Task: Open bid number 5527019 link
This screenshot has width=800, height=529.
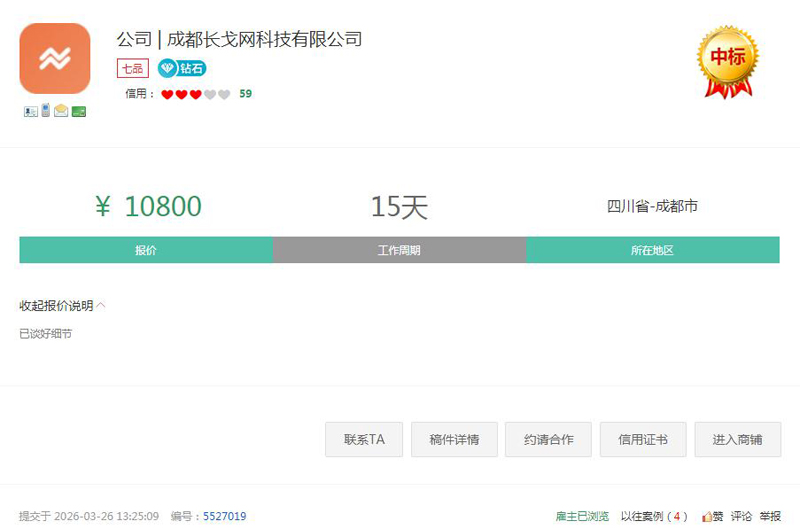Action: click(224, 516)
